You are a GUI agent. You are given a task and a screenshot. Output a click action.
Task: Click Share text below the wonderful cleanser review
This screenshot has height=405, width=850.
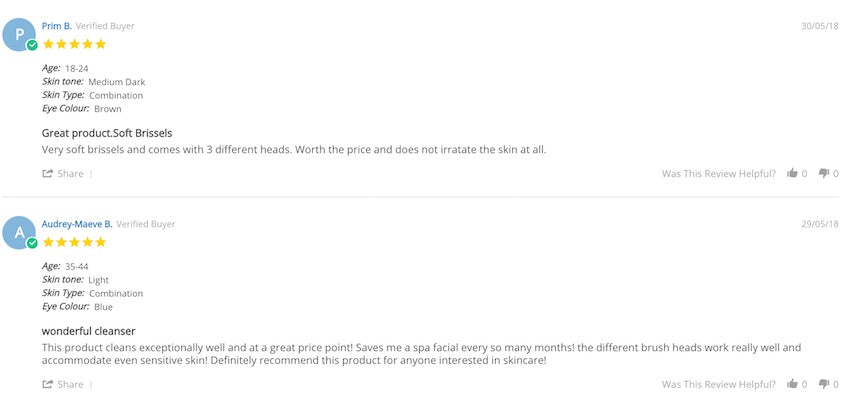tap(70, 384)
